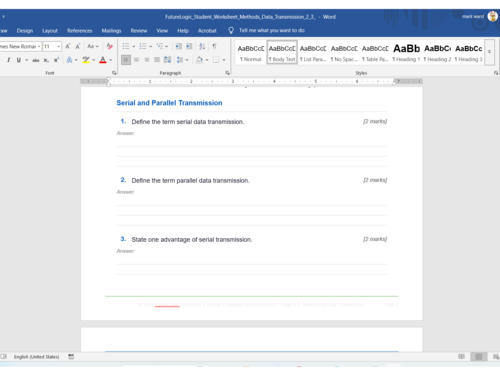Apply No Spacing style
Viewport: 500px width, 375px height.
coord(344,52)
